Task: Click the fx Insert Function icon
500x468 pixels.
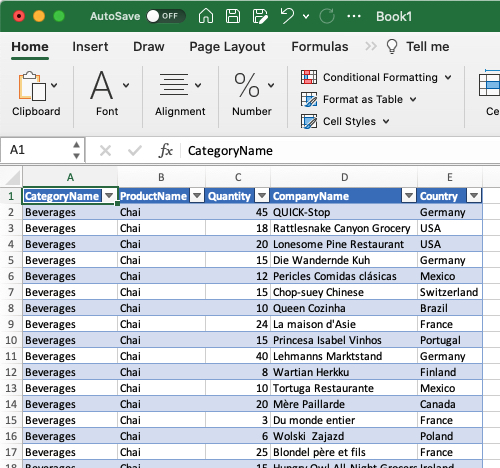Action: tap(165, 150)
